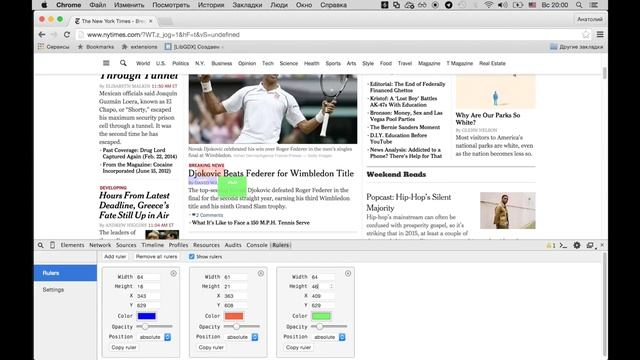Reload the page with the refresh icon

pos(67,35)
